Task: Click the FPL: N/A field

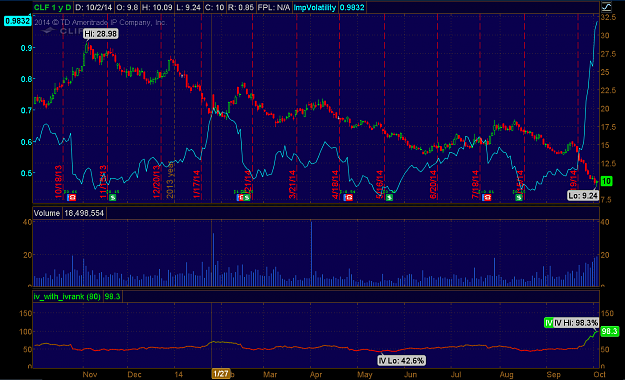Action: (x=274, y=7)
